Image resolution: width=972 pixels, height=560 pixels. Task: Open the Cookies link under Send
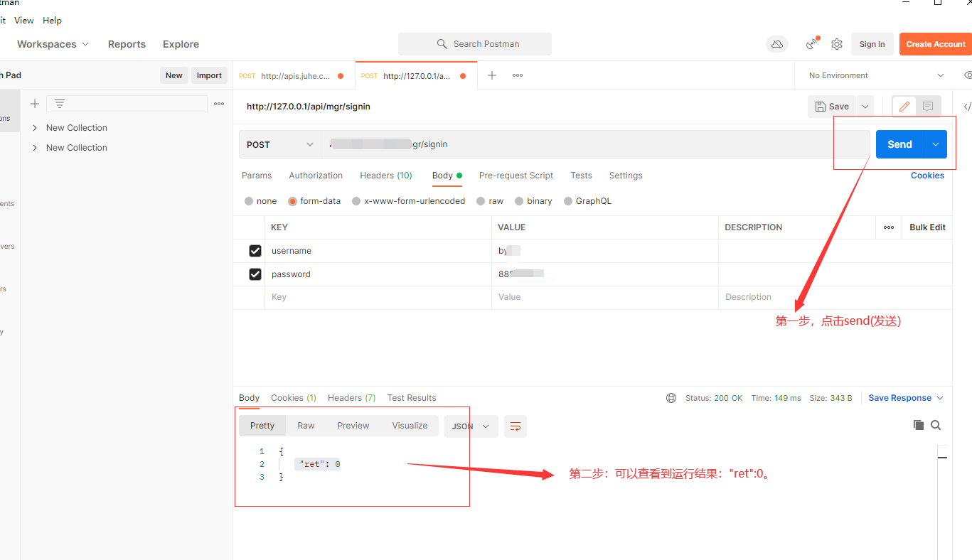927,176
